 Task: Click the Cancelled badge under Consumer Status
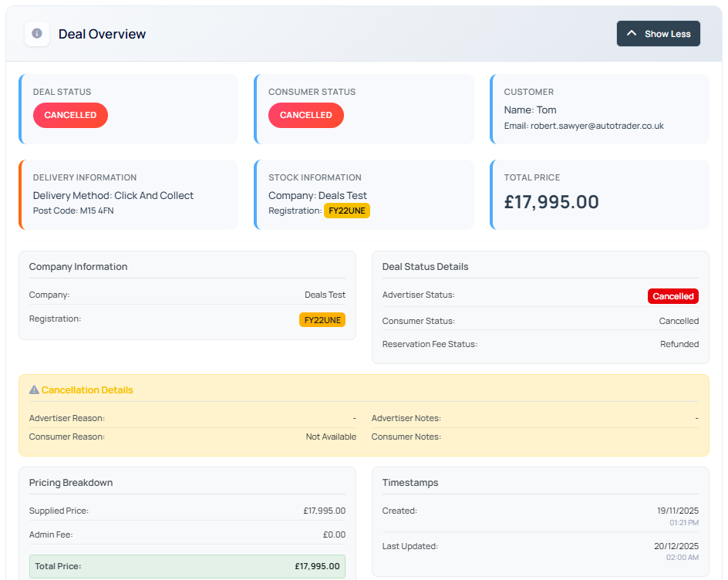coord(305,115)
